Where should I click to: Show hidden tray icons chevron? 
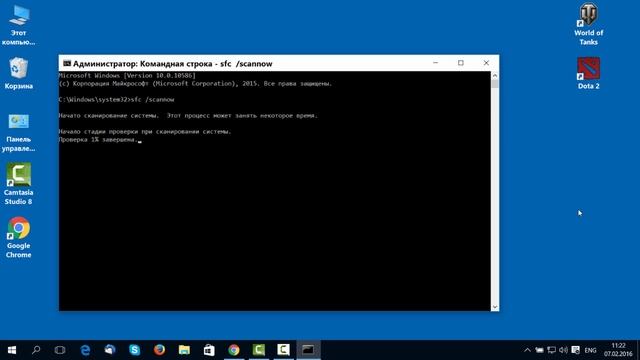527,350
